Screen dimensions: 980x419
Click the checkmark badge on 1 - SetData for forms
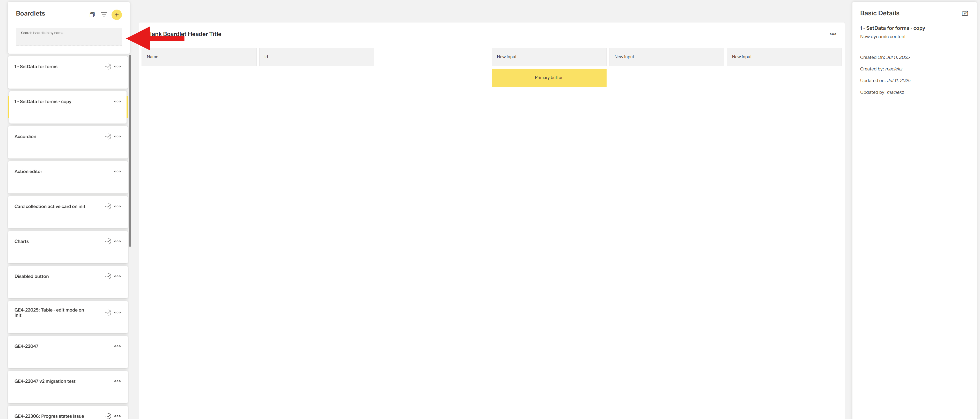[x=108, y=66]
